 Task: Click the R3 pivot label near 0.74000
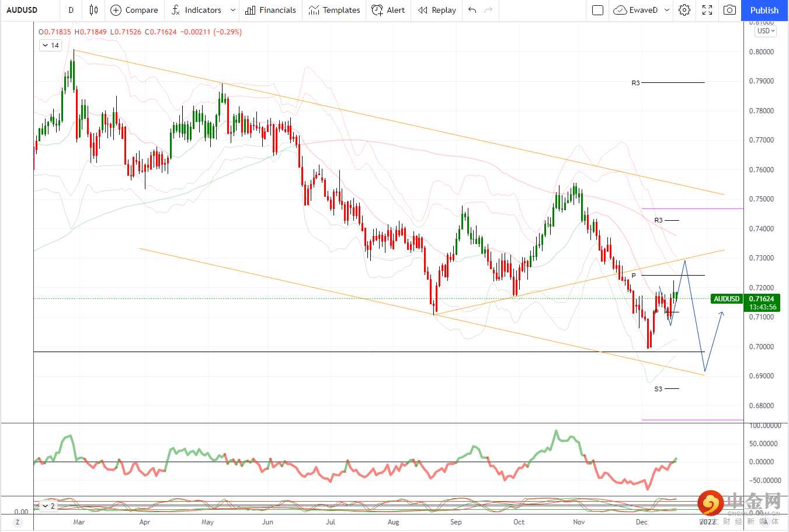[x=658, y=220]
